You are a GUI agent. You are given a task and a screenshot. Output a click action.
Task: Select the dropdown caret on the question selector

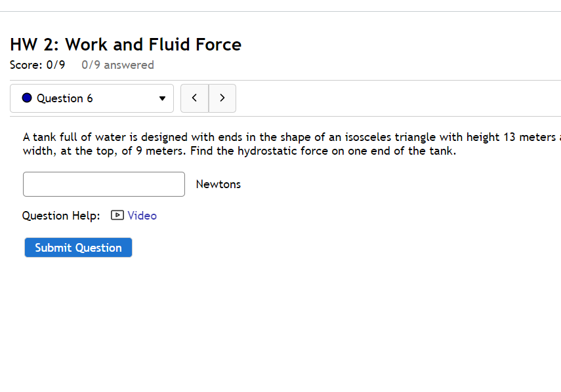click(x=162, y=98)
